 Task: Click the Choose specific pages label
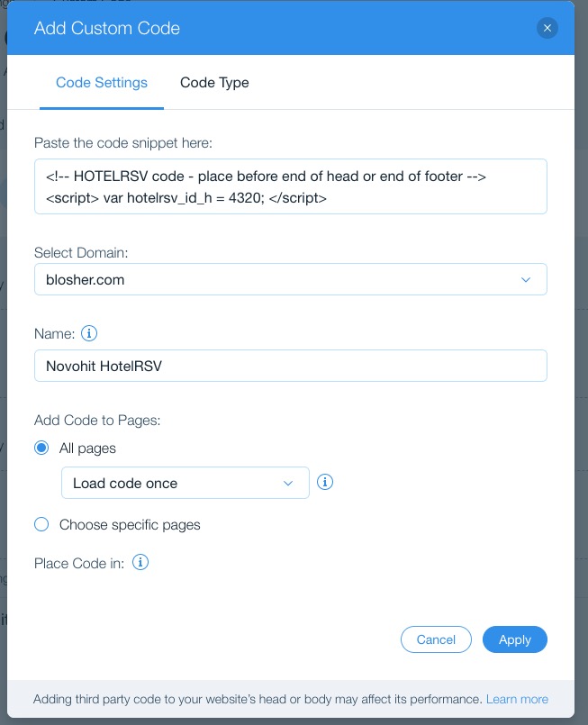pyautogui.click(x=130, y=525)
